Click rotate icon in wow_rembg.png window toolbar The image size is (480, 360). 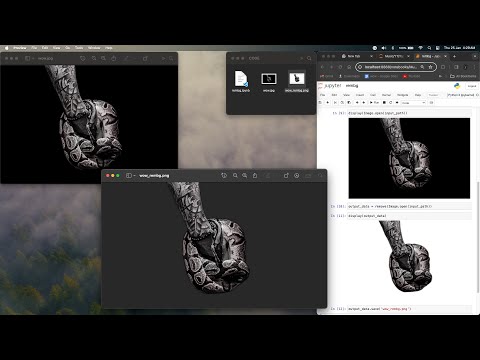(286, 175)
